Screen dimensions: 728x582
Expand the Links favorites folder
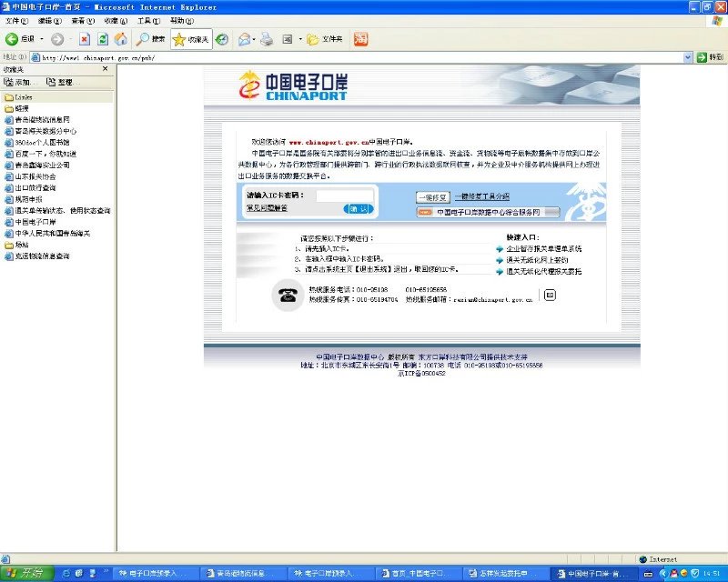click(x=18, y=97)
